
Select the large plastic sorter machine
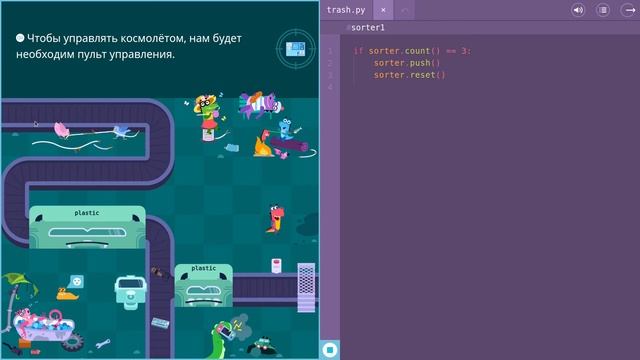(x=87, y=227)
